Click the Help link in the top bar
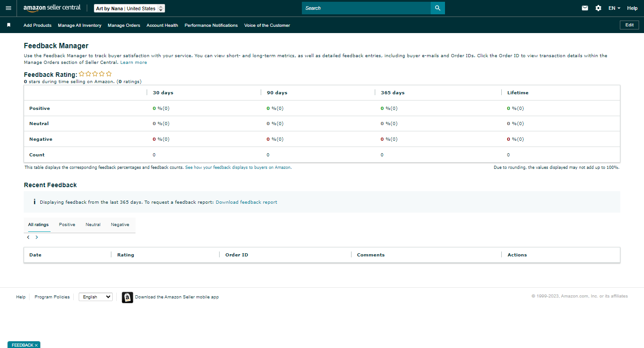 [632, 8]
